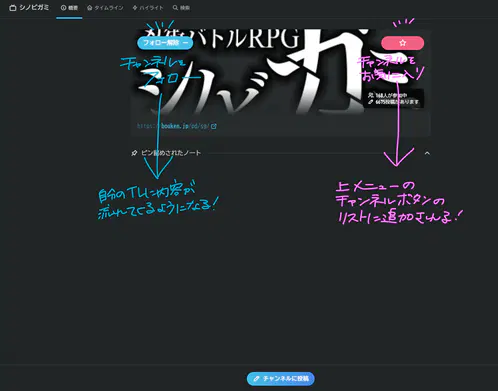Image resolution: width=498 pixels, height=391 pixels.
Task: Collapse the ピン留めされたノート section chevron
Action: (x=427, y=153)
